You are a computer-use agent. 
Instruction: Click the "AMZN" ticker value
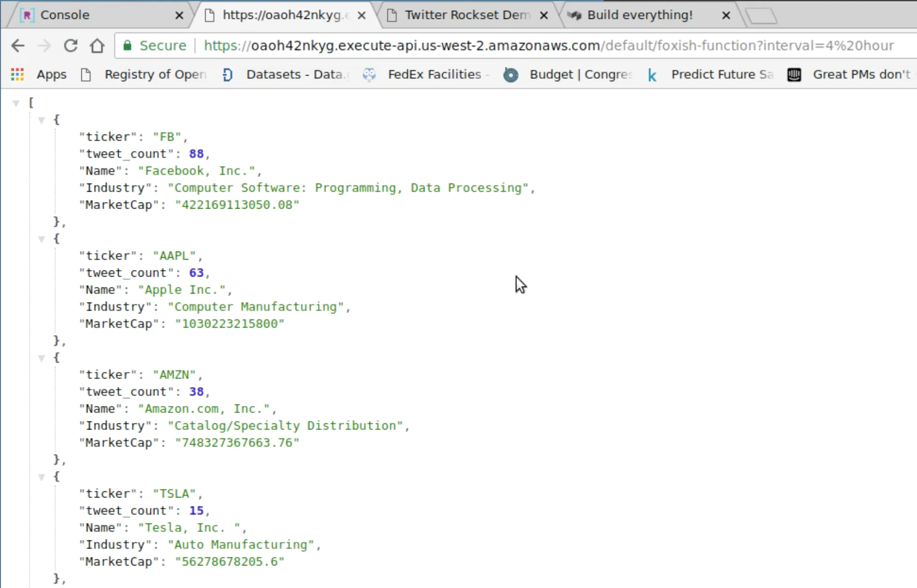pyautogui.click(x=174, y=375)
